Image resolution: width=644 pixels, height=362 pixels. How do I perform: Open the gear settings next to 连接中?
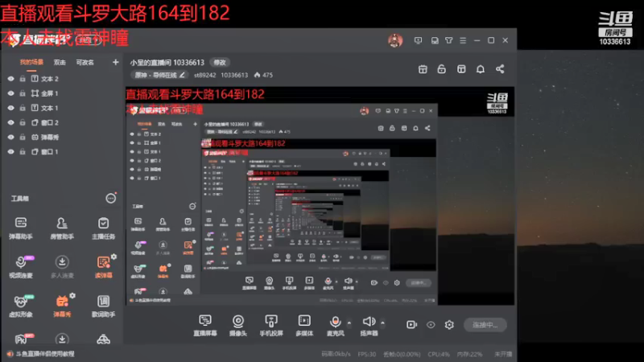[x=449, y=325]
